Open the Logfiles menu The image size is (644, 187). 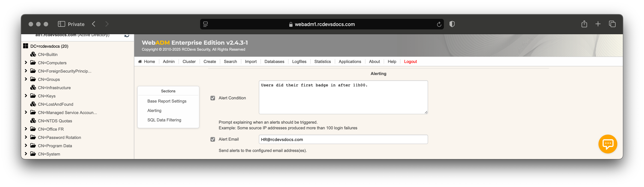tap(299, 61)
